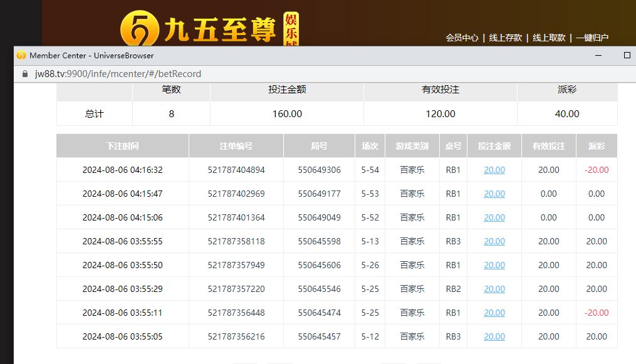Open 20.00 bet link for order 521787356448
The image size is (636, 364).
494,313
